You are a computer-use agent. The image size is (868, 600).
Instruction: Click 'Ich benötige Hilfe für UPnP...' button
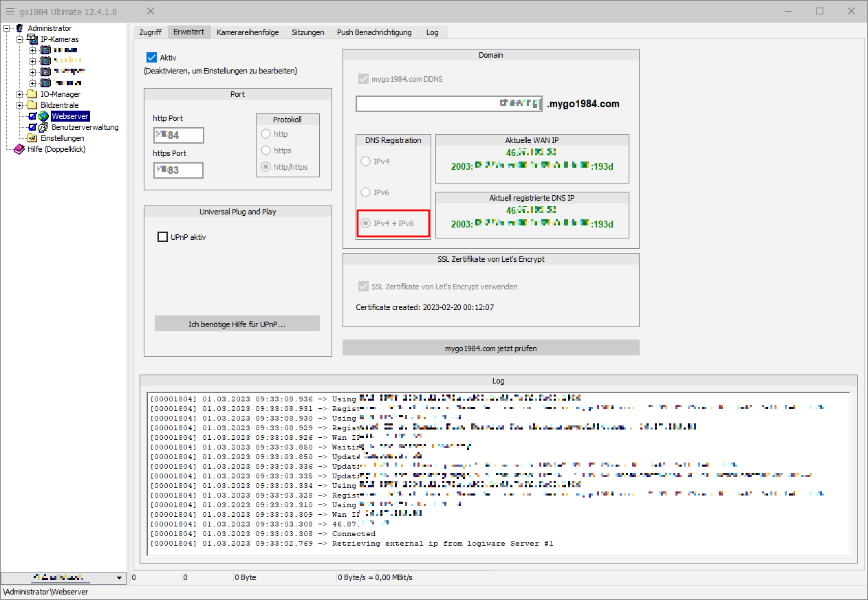[x=237, y=324]
